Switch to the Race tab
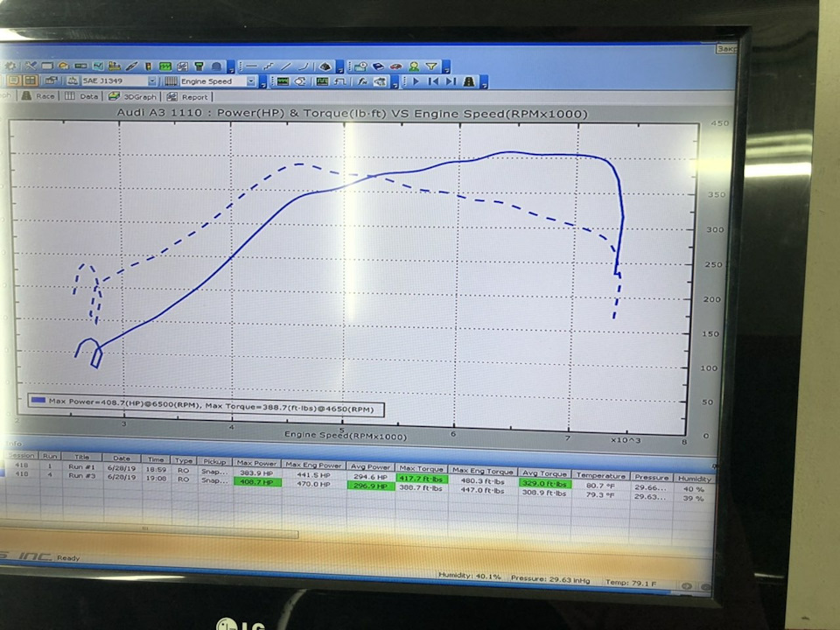 pyautogui.click(x=38, y=96)
